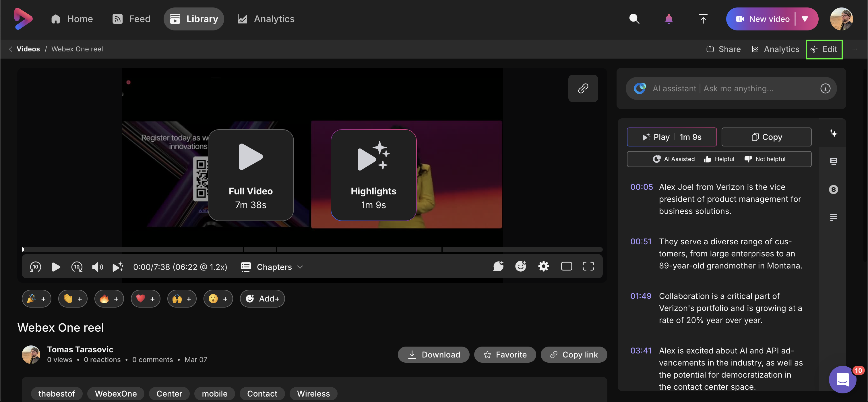The height and width of the screenshot is (402, 868).
Task: Mark summary as Not helpful
Action: (765, 159)
